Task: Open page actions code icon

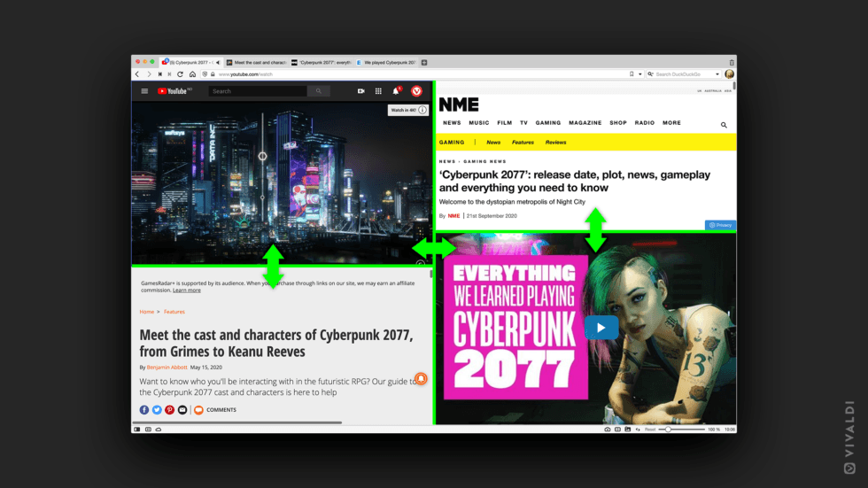Action: click(638, 430)
